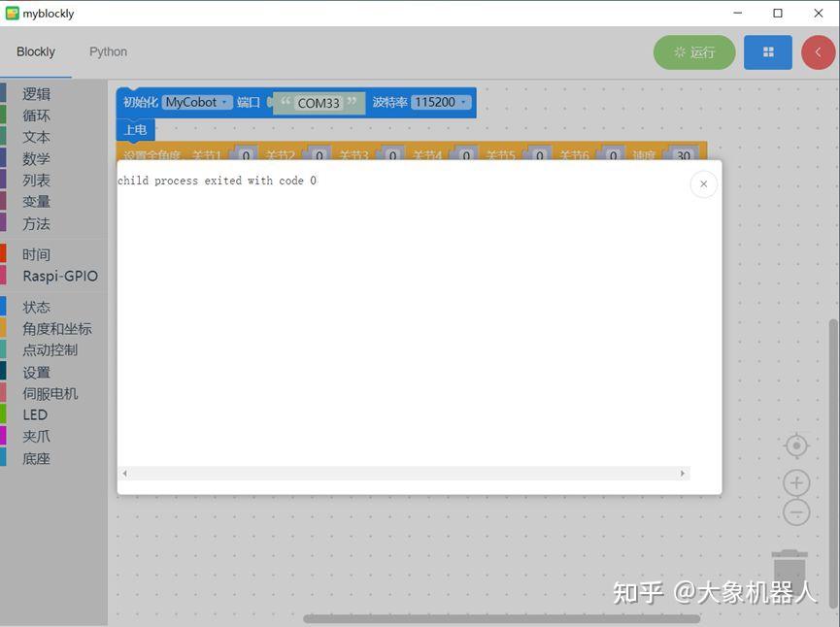Click the zoom-out control on the workspace
This screenshot has height=627, width=840.
[795, 511]
